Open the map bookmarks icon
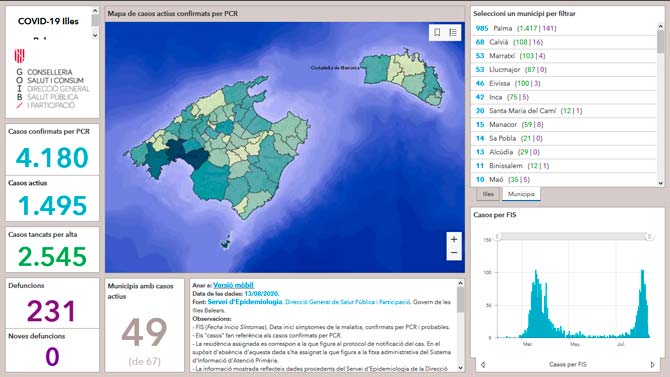 [437, 32]
